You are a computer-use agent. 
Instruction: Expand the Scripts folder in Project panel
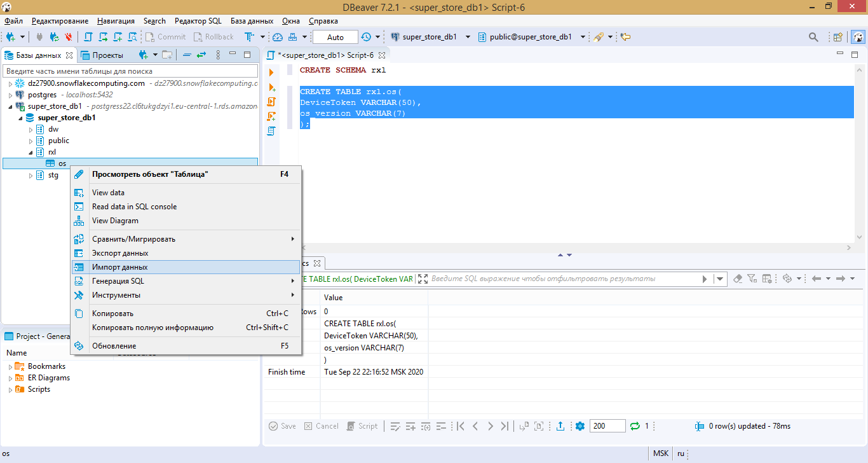pyautogui.click(x=10, y=389)
